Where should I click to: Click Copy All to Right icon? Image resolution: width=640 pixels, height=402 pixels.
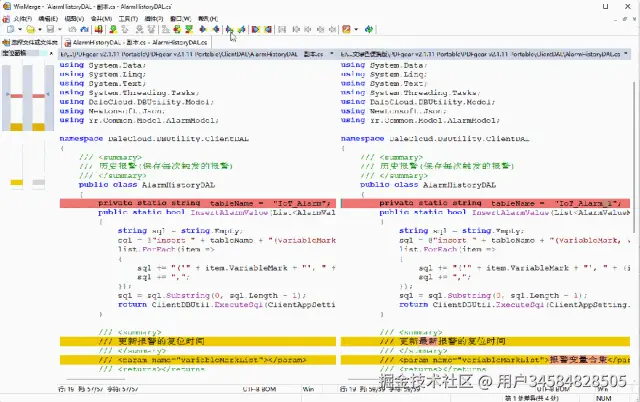(x=256, y=29)
